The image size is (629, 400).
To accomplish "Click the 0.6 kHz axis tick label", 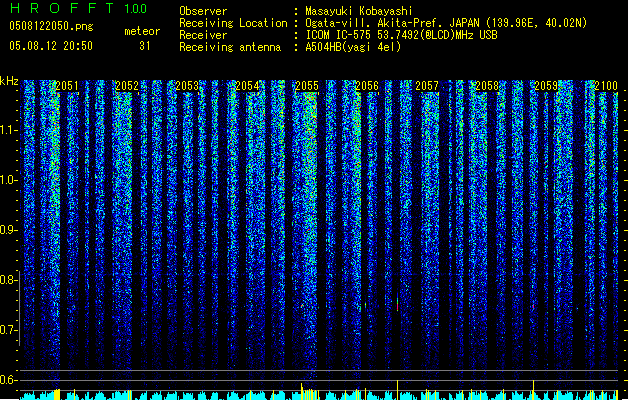I will click(8, 380).
